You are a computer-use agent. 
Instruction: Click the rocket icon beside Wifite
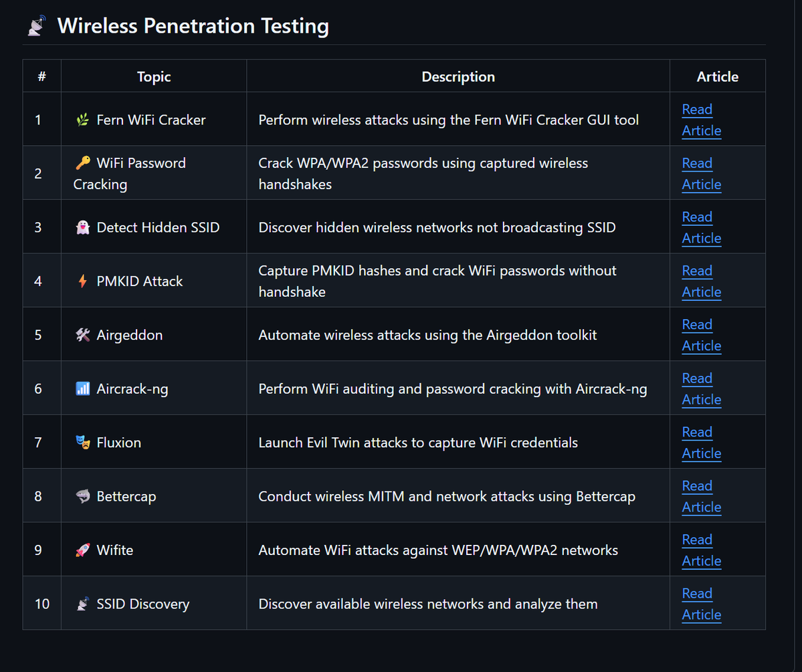click(82, 550)
